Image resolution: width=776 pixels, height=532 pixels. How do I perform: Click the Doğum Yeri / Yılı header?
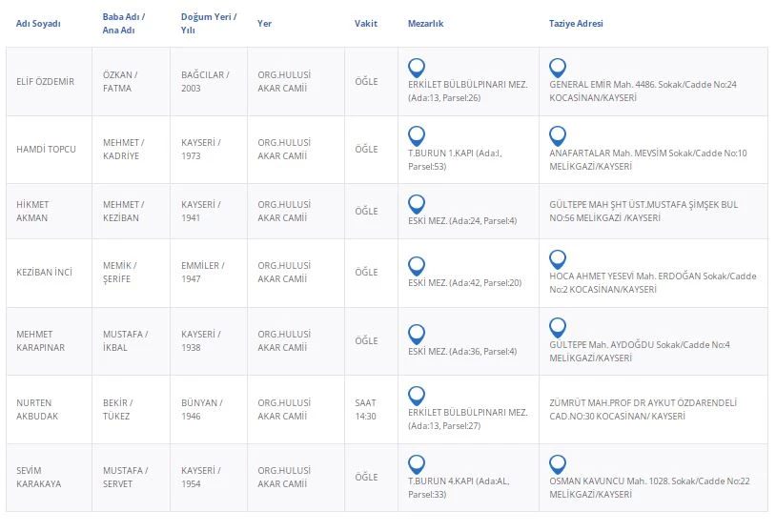coord(209,23)
